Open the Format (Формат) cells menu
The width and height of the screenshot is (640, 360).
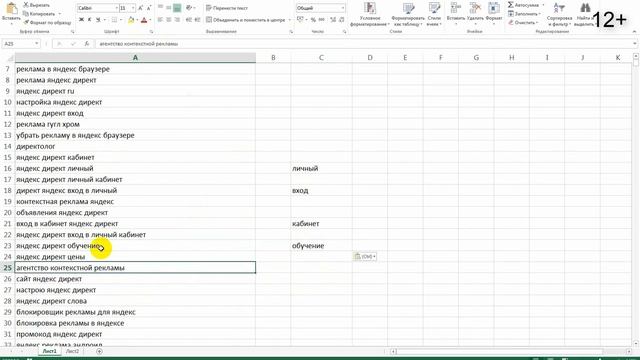click(494, 12)
